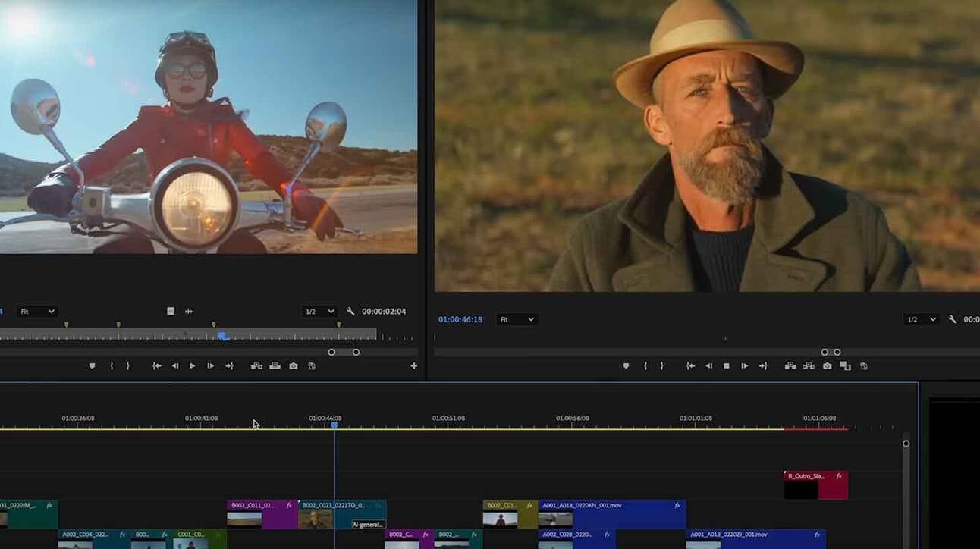Click Source duration timecode 00:00:02:04
980x549 pixels.
click(x=384, y=312)
